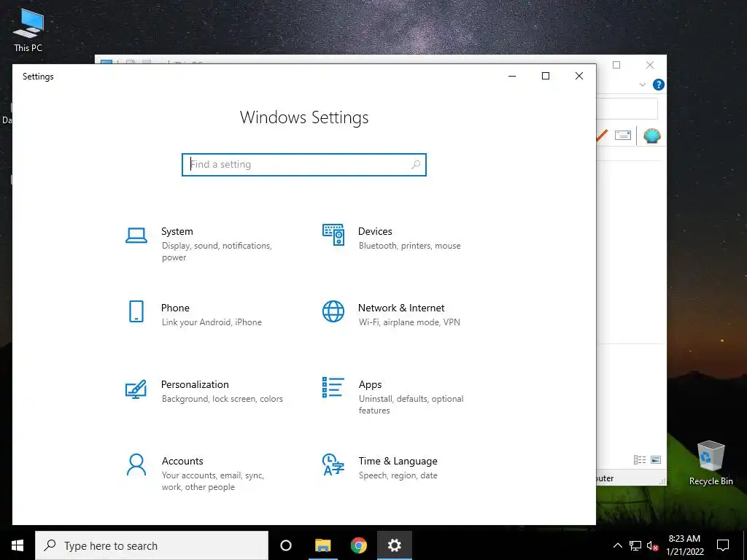
Task: Click 'Wi-Fi, airplane mode, VPN' text
Action: (x=409, y=322)
